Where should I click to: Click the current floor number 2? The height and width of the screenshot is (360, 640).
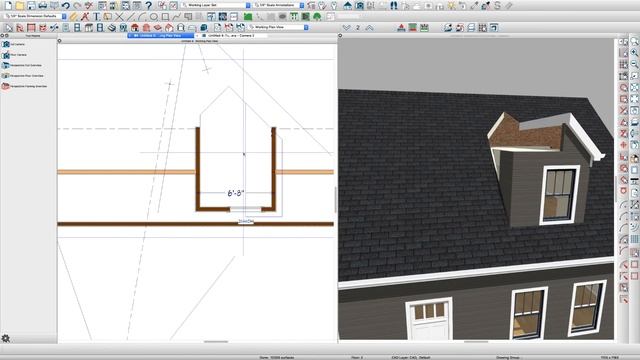[x=358, y=28]
